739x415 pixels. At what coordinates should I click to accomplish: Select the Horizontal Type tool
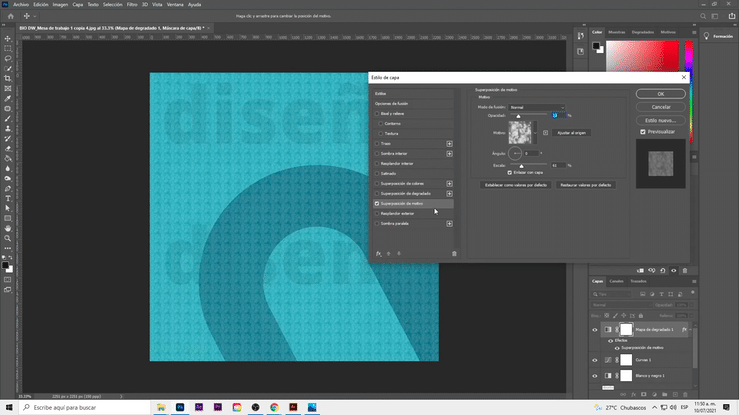(x=8, y=198)
